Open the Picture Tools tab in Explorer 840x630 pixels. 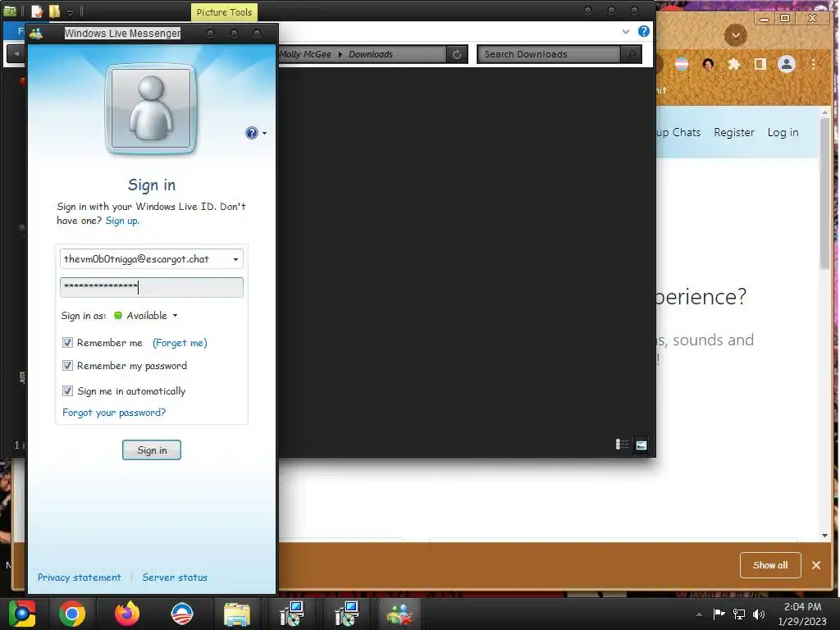(x=224, y=12)
